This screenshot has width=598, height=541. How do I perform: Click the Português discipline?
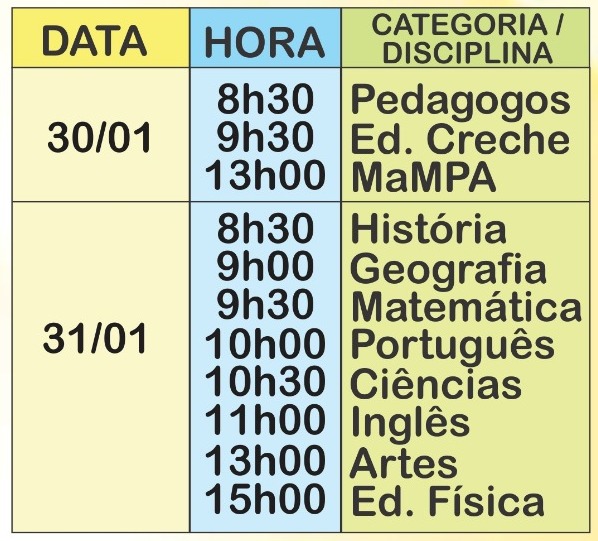[452, 344]
